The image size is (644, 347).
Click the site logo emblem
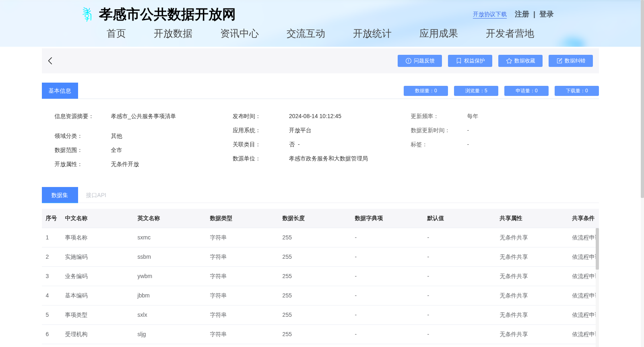point(87,15)
